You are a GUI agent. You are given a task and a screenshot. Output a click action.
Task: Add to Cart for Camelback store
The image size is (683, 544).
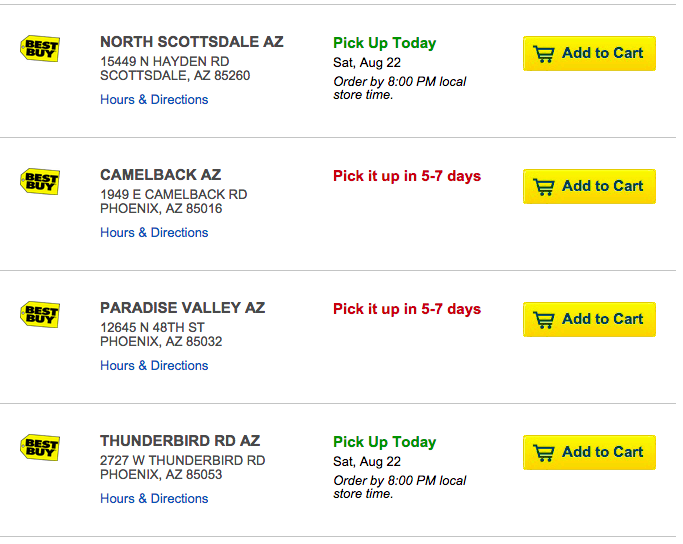pyautogui.click(x=589, y=187)
